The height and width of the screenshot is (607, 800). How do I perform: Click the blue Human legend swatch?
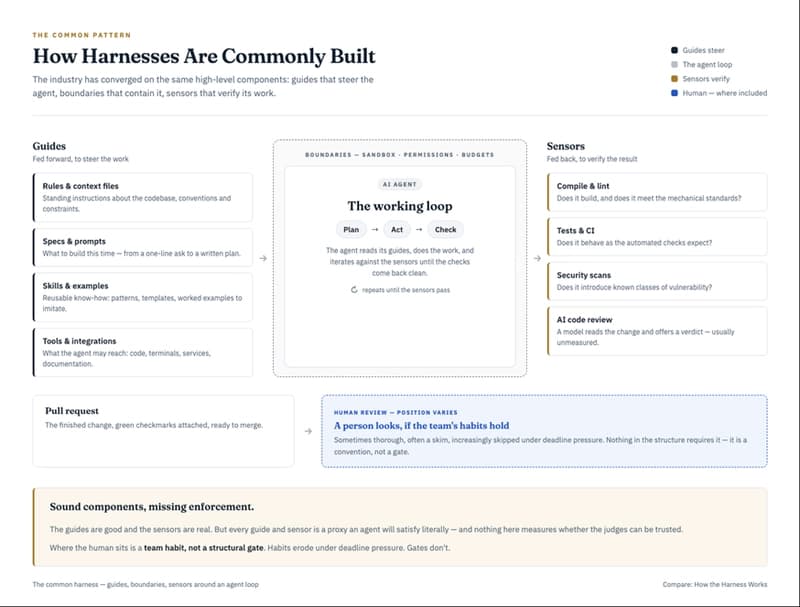coord(674,93)
